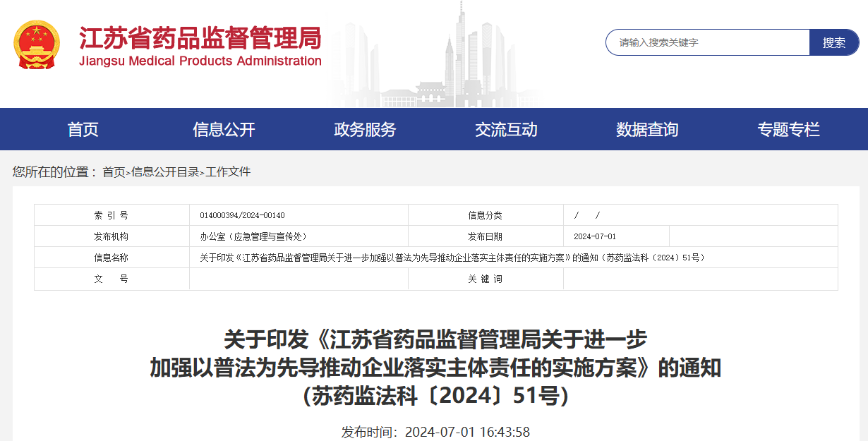The height and width of the screenshot is (441, 868).
Task: Open the 信息公开 navigation menu
Action: point(224,130)
